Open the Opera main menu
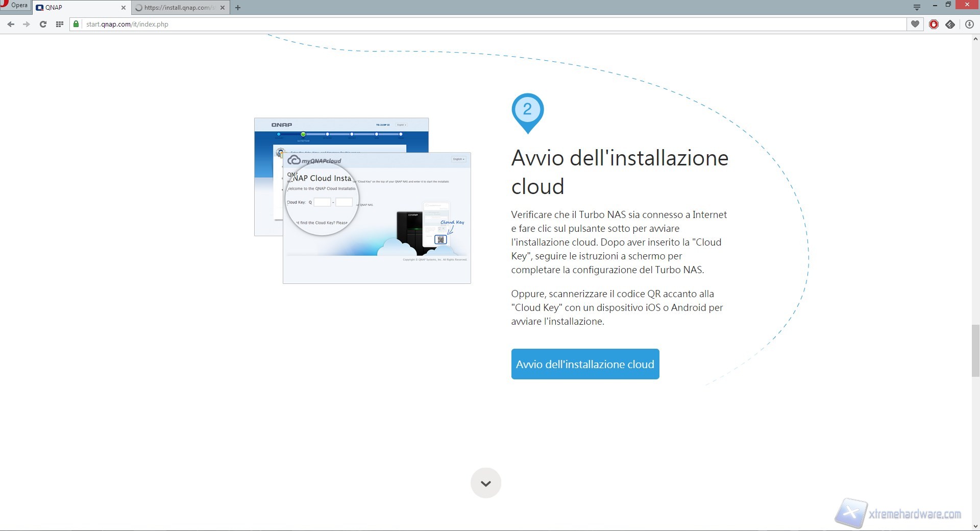The width and height of the screenshot is (980, 531). [15, 5]
